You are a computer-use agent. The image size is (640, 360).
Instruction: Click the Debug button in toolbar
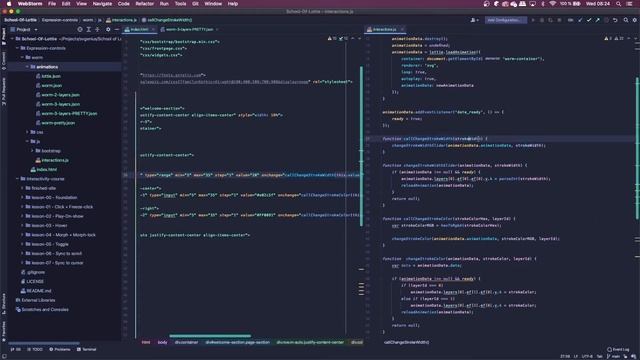tap(542, 20)
